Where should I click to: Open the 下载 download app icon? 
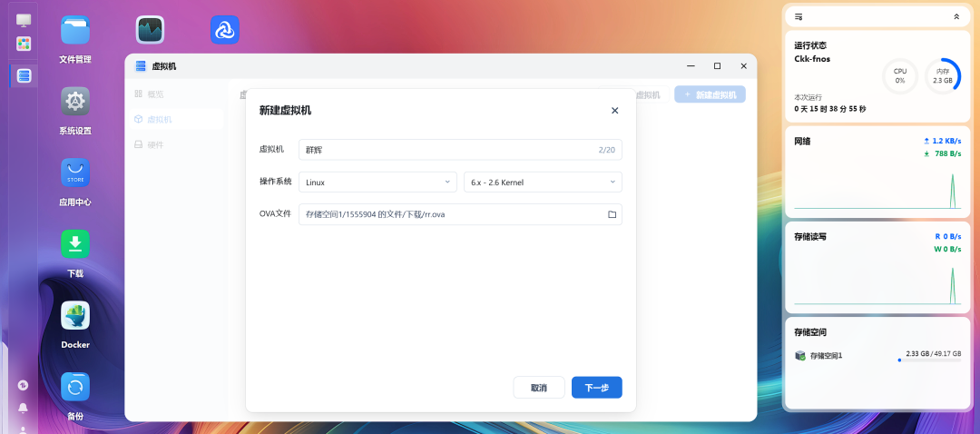click(75, 244)
